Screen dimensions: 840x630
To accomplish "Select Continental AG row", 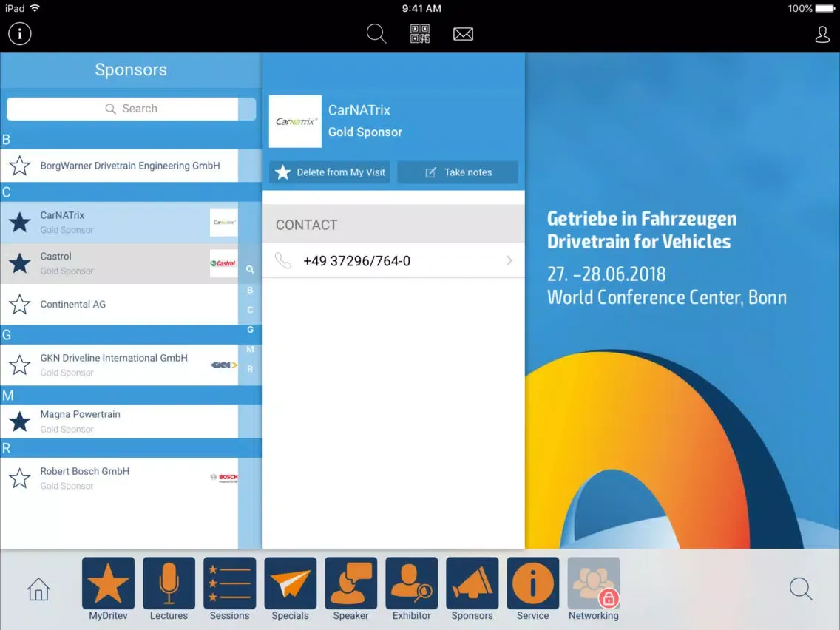I will point(120,305).
